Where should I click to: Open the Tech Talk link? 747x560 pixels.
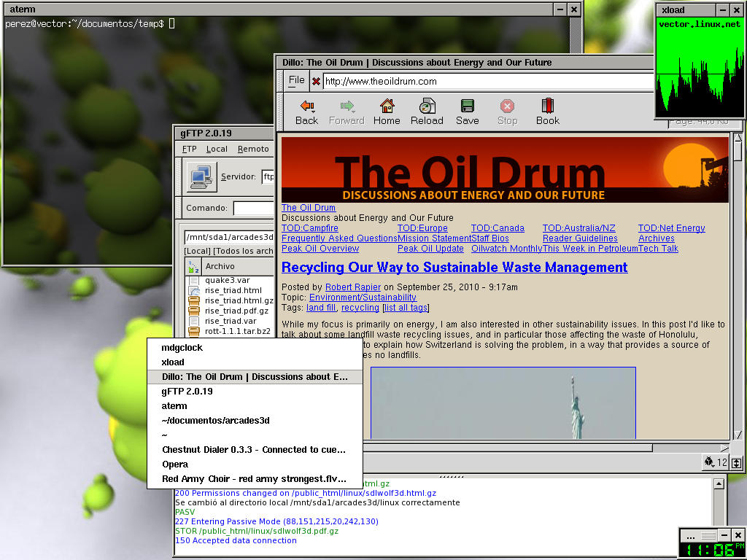click(x=659, y=249)
